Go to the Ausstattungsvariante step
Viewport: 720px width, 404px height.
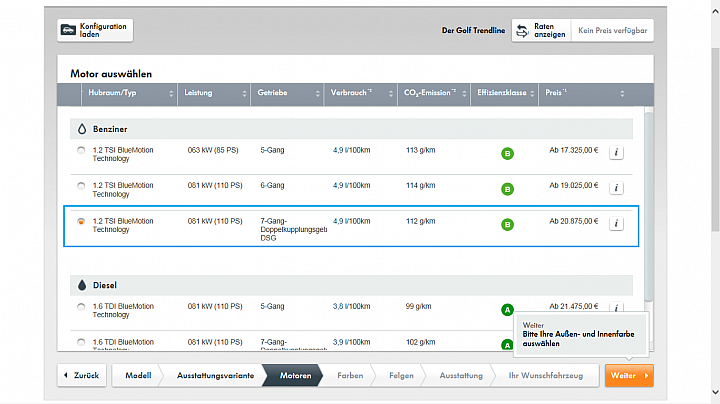click(x=215, y=376)
